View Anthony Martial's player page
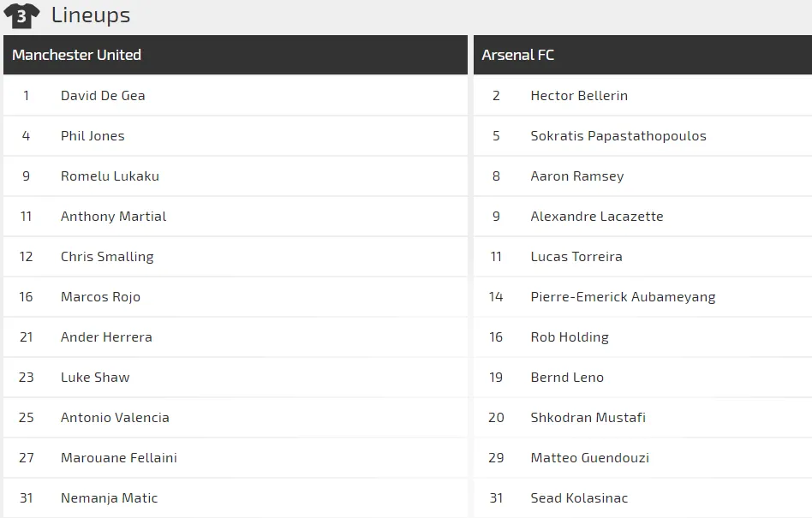This screenshot has width=812, height=518. [113, 217]
